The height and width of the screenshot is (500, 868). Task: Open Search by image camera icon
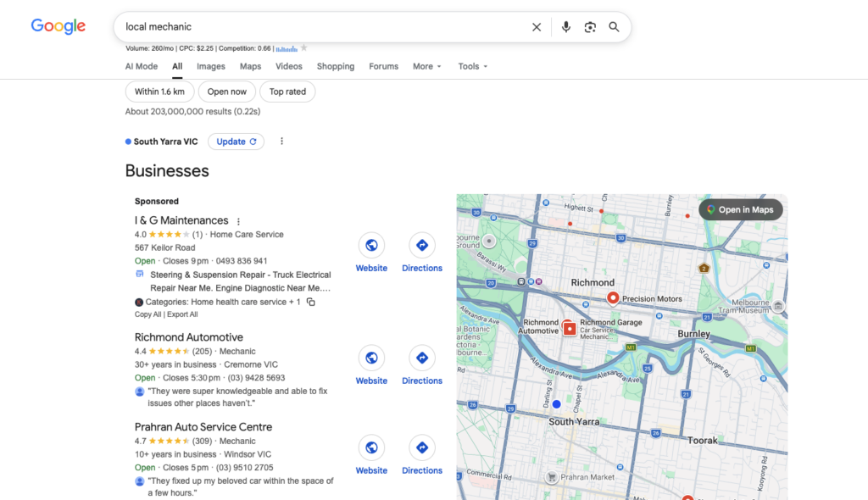point(590,27)
